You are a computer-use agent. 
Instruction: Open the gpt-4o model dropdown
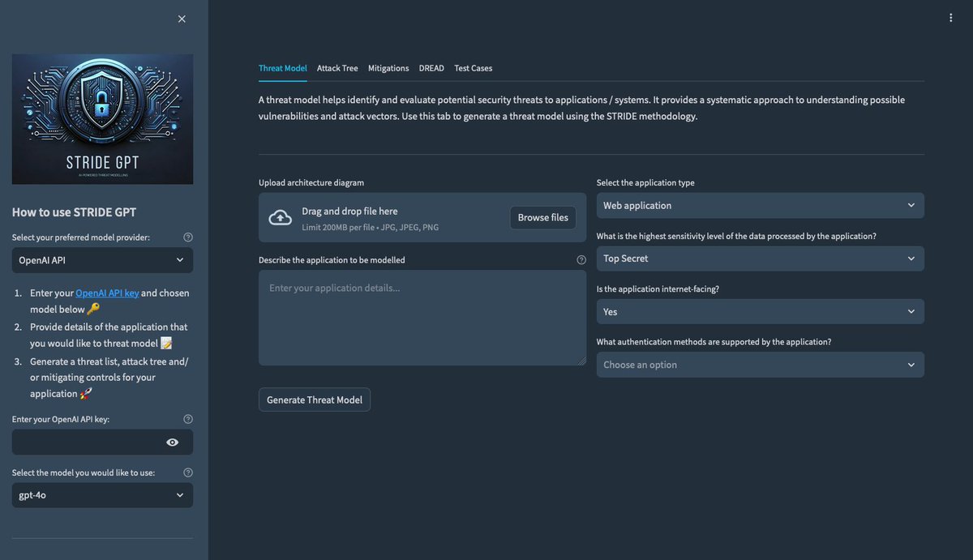pos(102,495)
